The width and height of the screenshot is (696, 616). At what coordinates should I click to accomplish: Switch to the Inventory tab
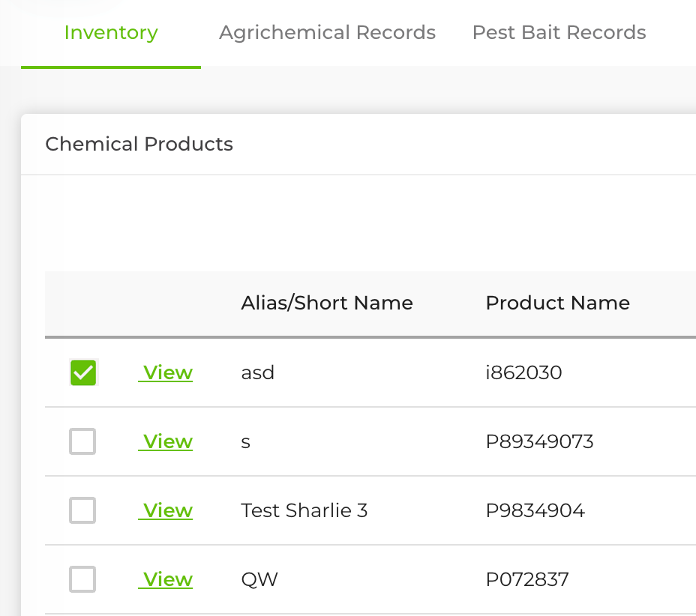click(x=111, y=33)
